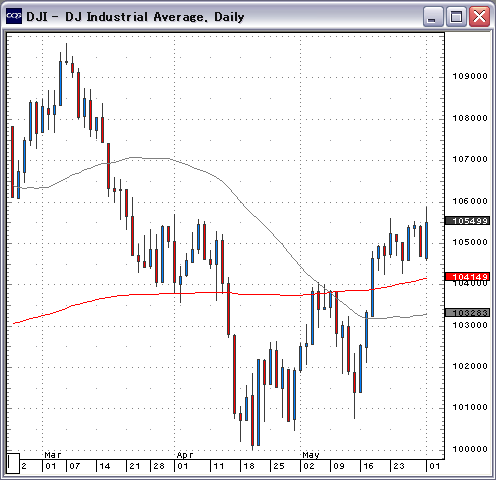Click the latest blue candlestick near 105499
This screenshot has width=496, height=480.
[x=427, y=240]
